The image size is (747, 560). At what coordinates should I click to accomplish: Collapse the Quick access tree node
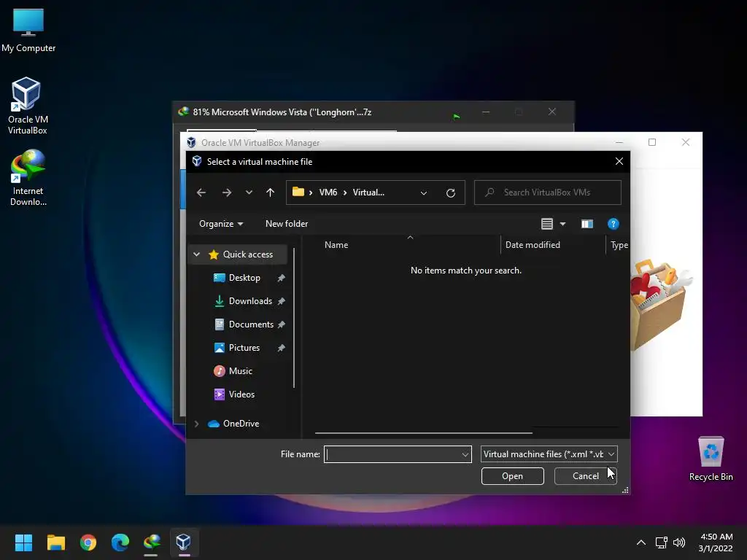196,254
